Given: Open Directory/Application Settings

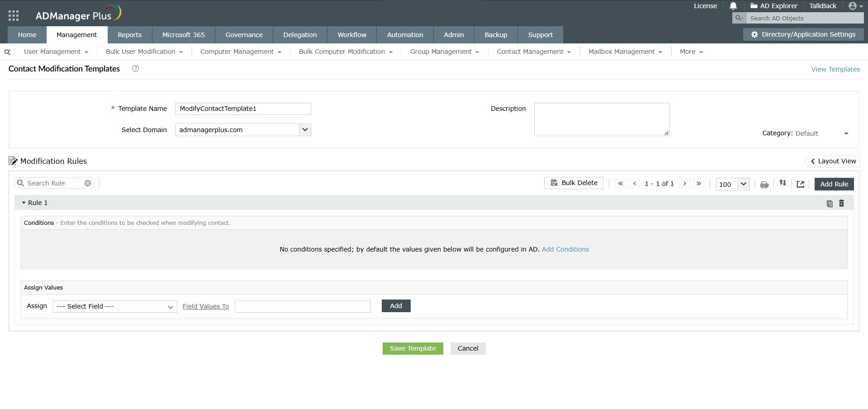Looking at the screenshot, I should click(x=803, y=34).
